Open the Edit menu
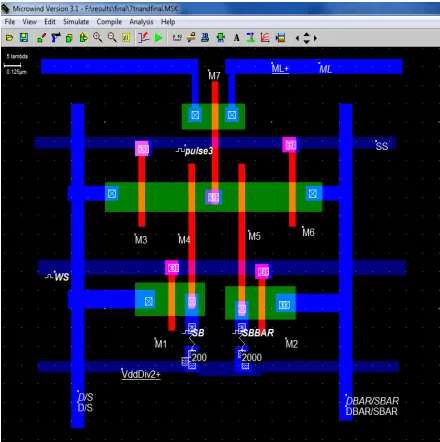Viewport: 440px width, 442px height. [x=50, y=22]
